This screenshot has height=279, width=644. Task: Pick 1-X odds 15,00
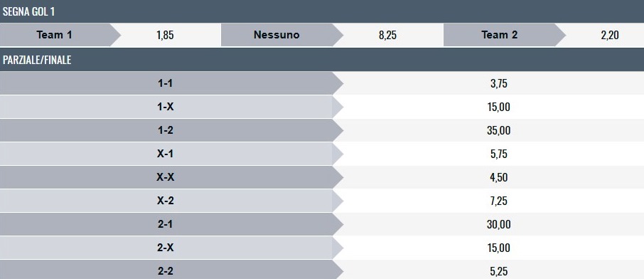498,107
